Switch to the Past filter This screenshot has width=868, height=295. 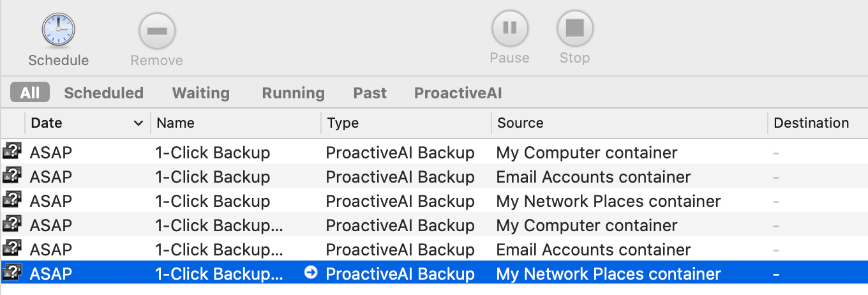(370, 93)
